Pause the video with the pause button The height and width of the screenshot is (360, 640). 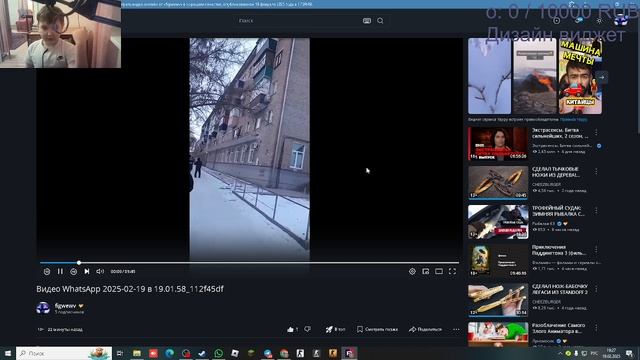[x=60, y=271]
